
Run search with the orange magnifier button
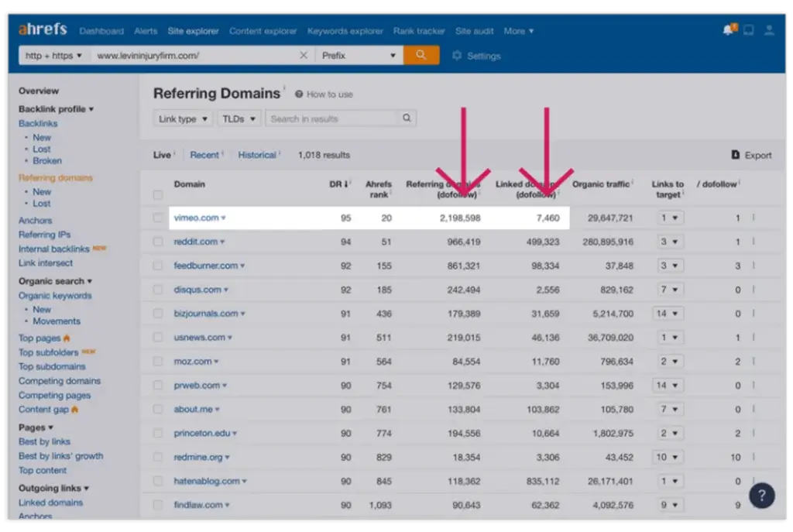421,55
